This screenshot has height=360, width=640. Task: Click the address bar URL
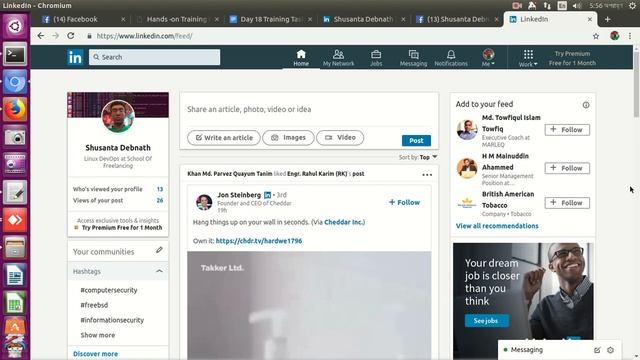click(x=144, y=36)
